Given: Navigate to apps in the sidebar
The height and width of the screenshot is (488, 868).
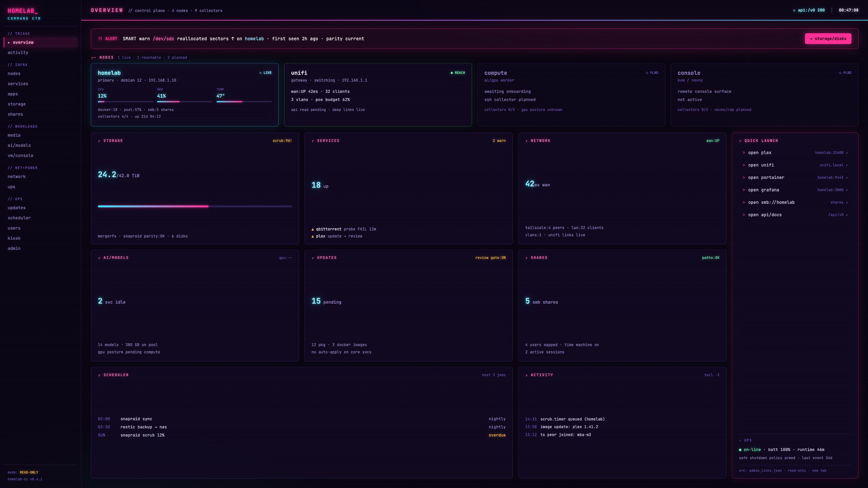Looking at the screenshot, I should tap(41, 94).
